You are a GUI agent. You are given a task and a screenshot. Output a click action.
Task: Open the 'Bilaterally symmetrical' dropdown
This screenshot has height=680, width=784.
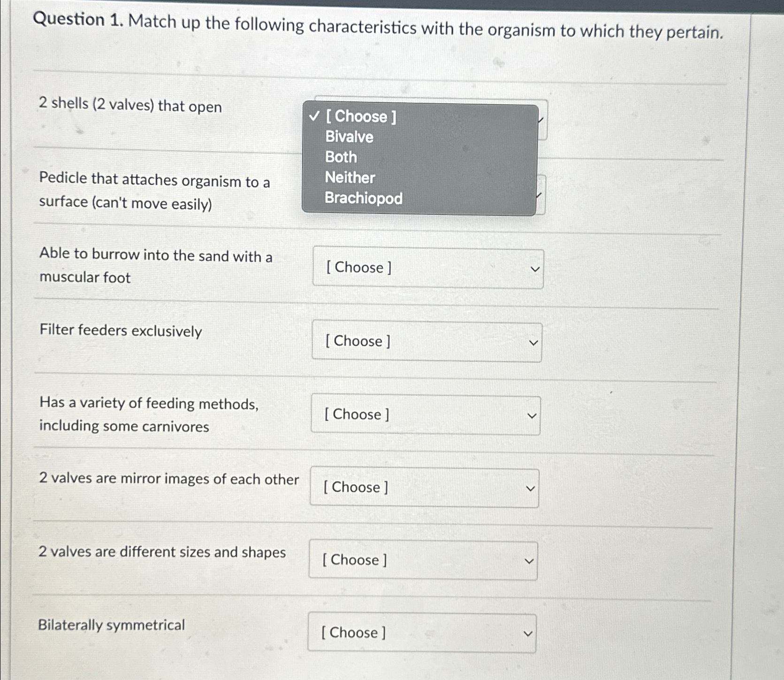point(422,633)
